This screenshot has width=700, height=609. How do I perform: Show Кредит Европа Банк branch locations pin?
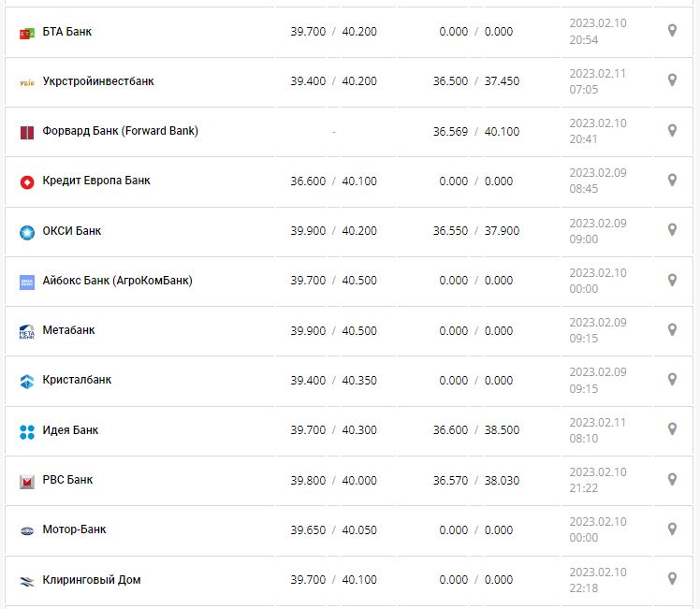(x=671, y=180)
